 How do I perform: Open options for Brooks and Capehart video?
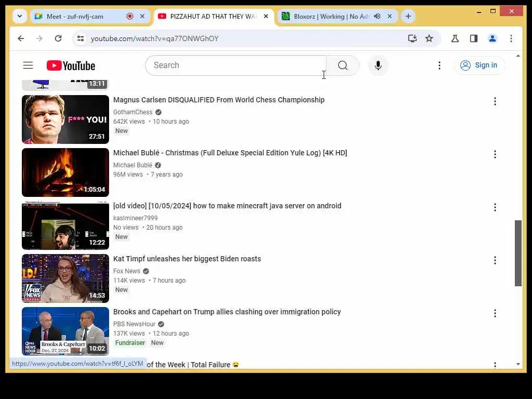pyautogui.click(x=495, y=313)
